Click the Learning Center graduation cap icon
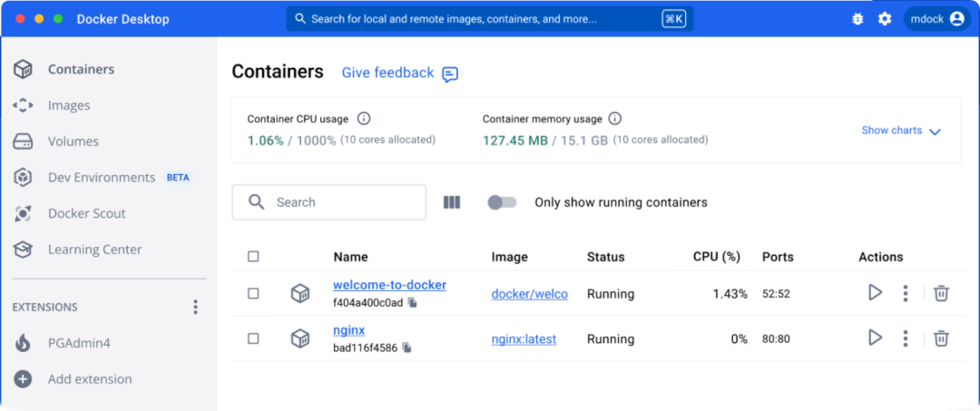 pyautogui.click(x=23, y=250)
